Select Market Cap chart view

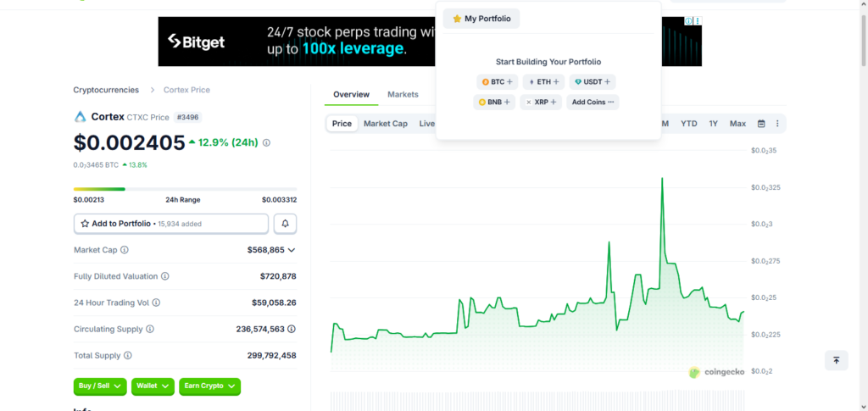pyautogui.click(x=386, y=124)
